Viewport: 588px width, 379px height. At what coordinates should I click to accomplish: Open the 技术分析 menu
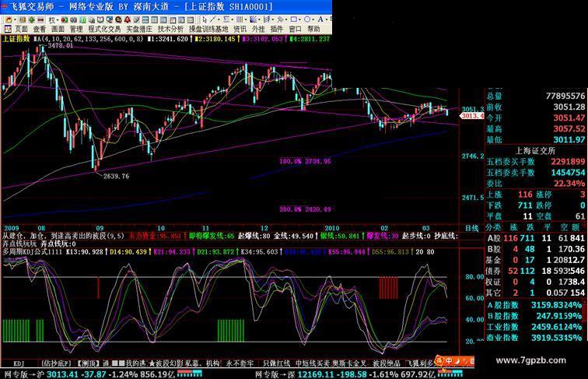[170, 29]
